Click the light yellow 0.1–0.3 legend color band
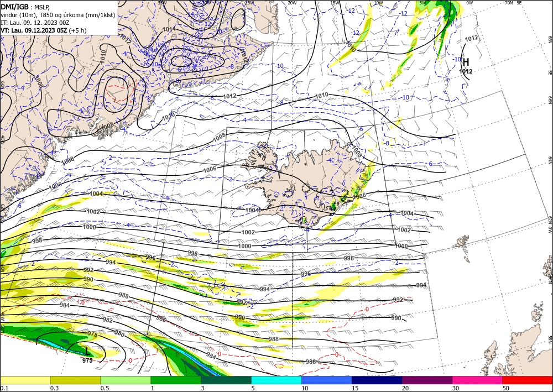 tap(25, 380)
